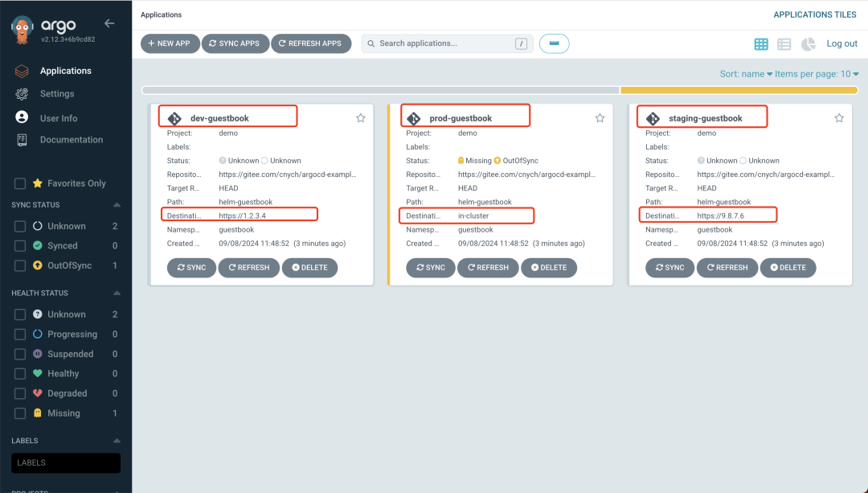868x493 pixels.
Task: Click the dev-guestbook git source icon
Action: pos(175,118)
